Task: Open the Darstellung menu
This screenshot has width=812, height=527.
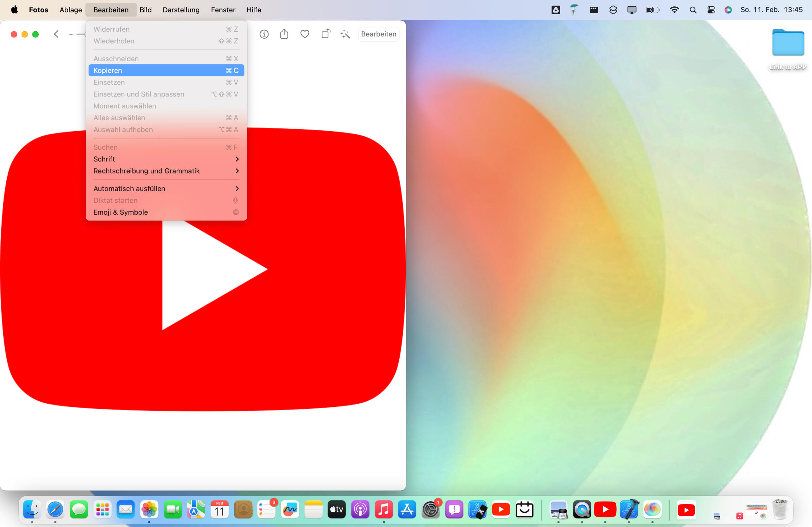Action: 181,10
